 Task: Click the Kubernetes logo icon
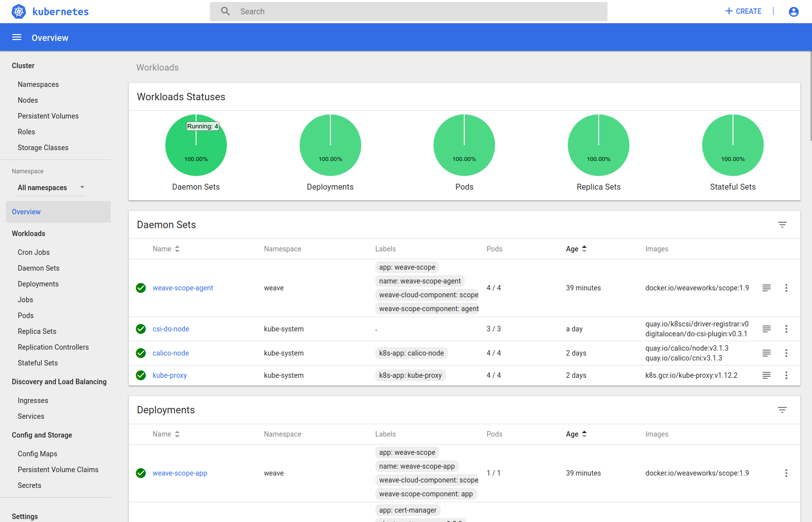tap(19, 11)
